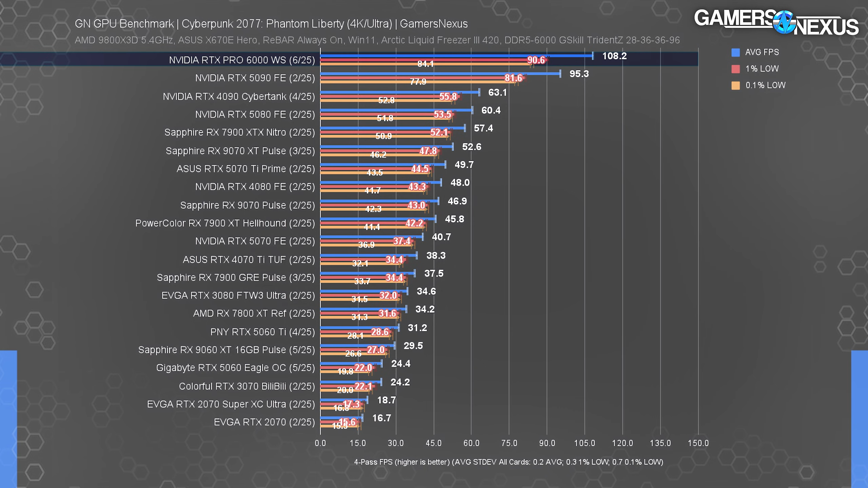The image size is (868, 488).
Task: Click the 60.4 average FPS value
Action: [x=491, y=111]
